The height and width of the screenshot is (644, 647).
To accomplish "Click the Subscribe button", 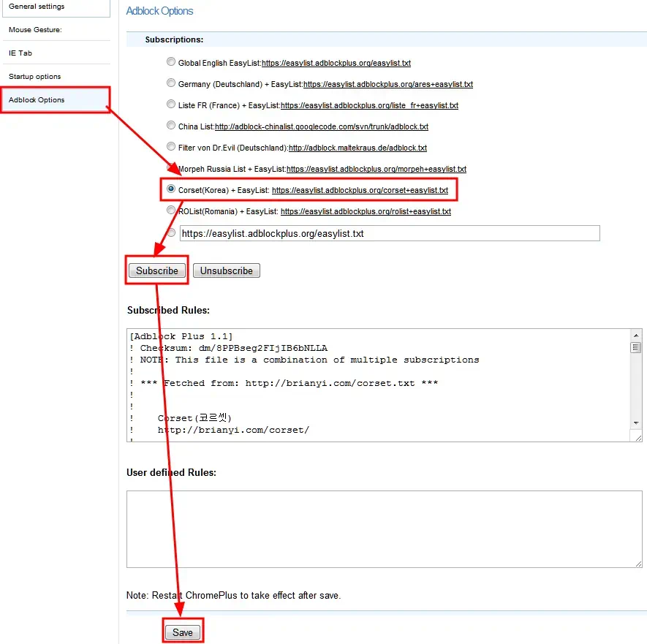I will click(157, 270).
